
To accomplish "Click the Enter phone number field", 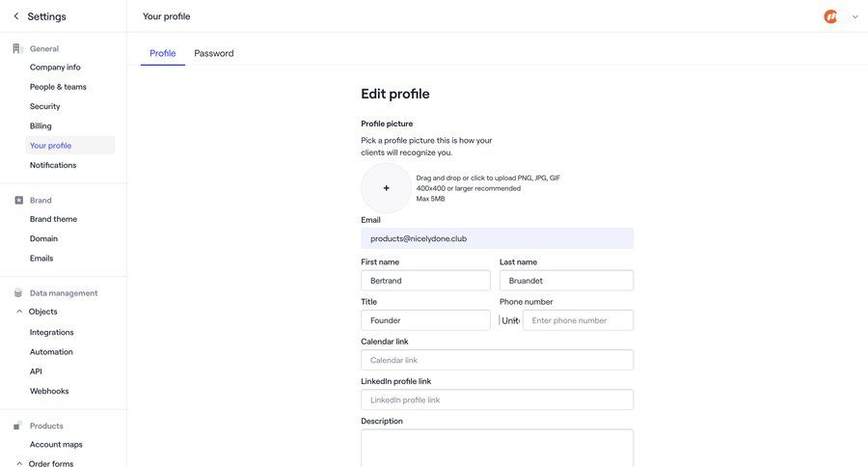I will [x=578, y=320].
